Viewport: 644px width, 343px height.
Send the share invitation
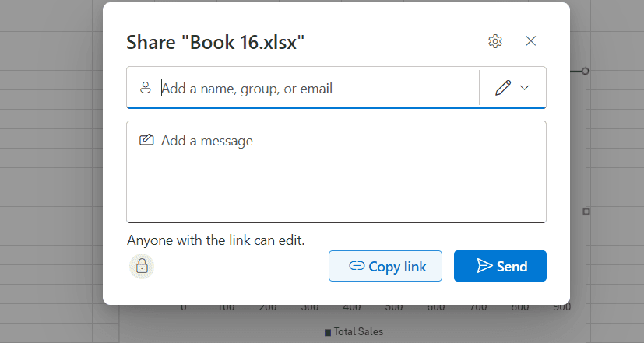pyautogui.click(x=500, y=266)
